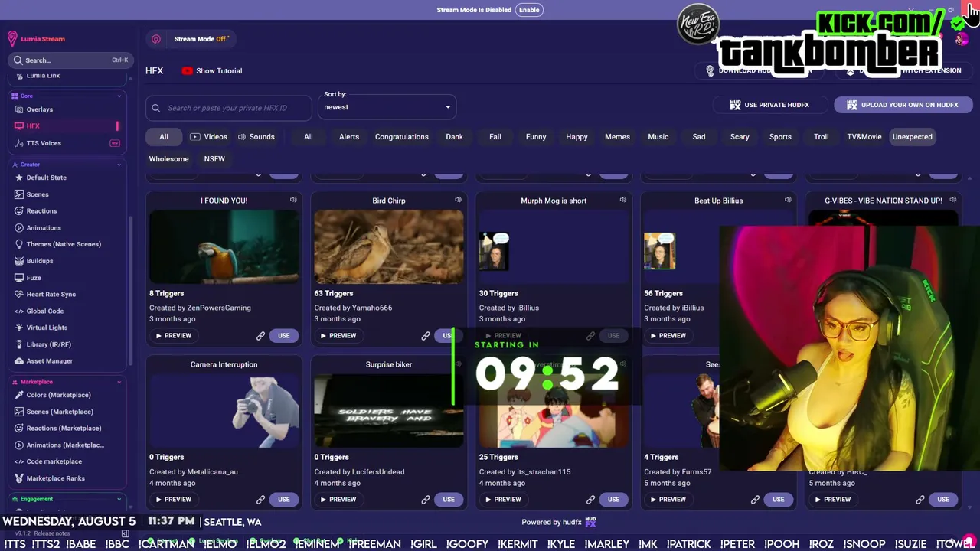The width and height of the screenshot is (980, 551).
Task: Copy link for Surprise biker effect
Action: (426, 500)
